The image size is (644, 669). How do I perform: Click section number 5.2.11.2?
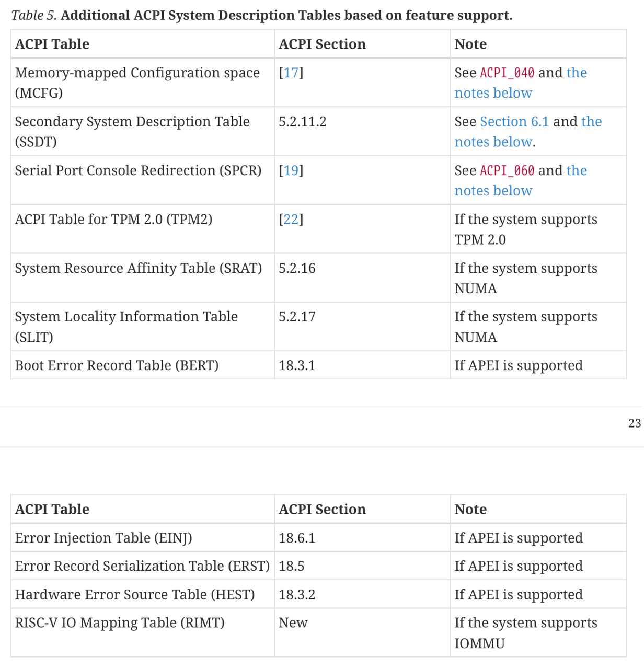pos(303,122)
